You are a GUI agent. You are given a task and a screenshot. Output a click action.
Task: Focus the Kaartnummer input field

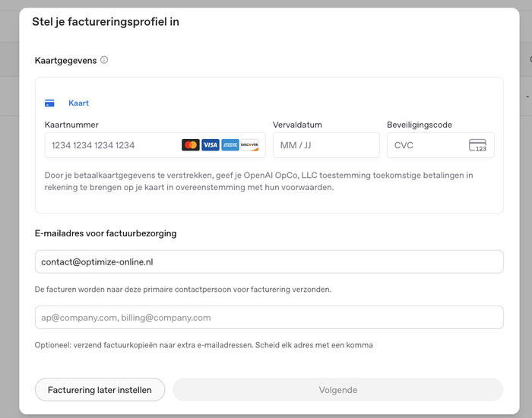[155, 145]
